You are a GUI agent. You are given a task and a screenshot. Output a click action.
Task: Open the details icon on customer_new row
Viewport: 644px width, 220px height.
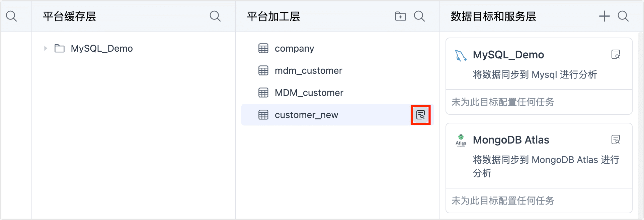click(x=420, y=115)
